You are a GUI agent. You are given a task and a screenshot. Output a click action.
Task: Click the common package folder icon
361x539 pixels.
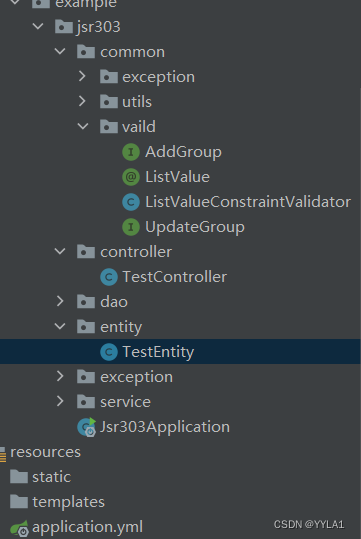pyautogui.click(x=86, y=52)
